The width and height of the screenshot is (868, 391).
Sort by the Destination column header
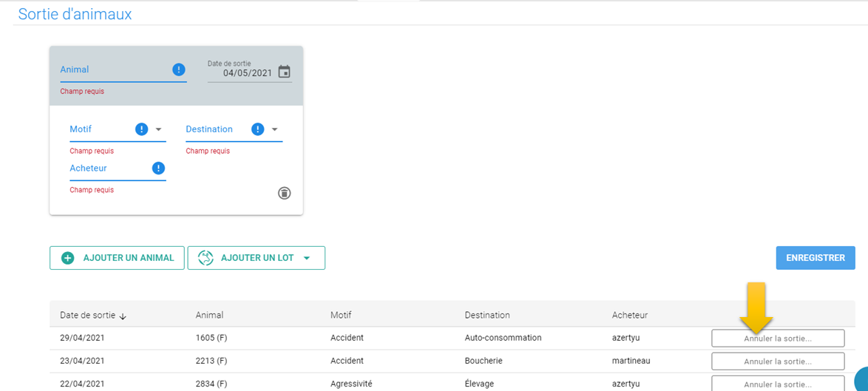pos(487,315)
